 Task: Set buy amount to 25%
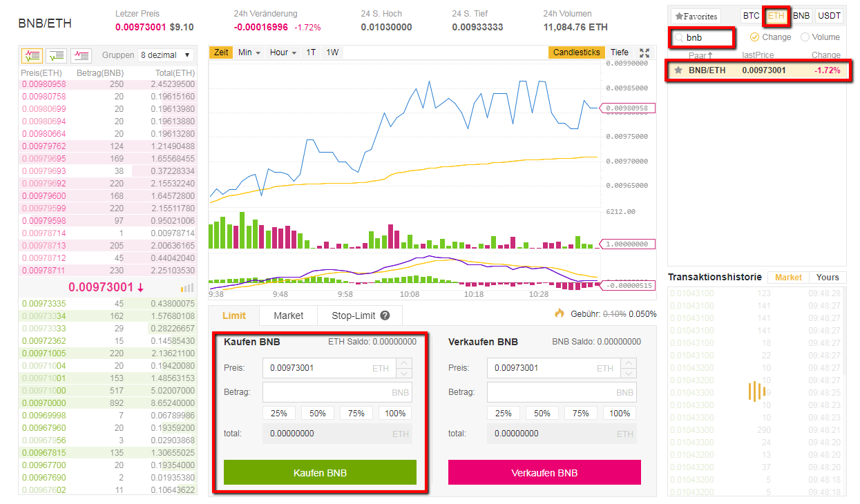(279, 413)
